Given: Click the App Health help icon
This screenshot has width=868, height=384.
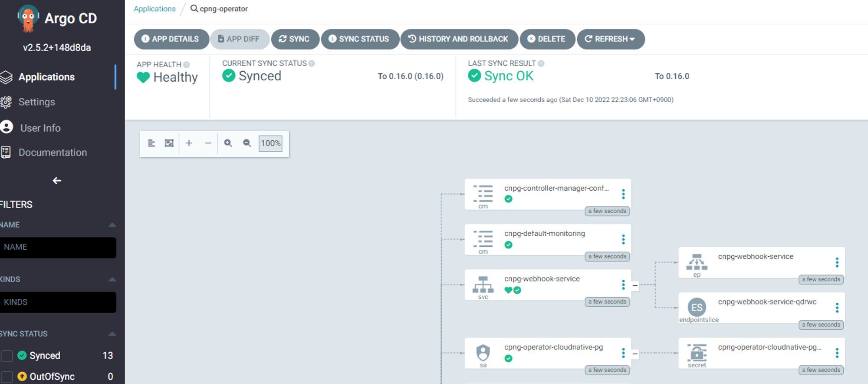Looking at the screenshot, I should point(187,65).
